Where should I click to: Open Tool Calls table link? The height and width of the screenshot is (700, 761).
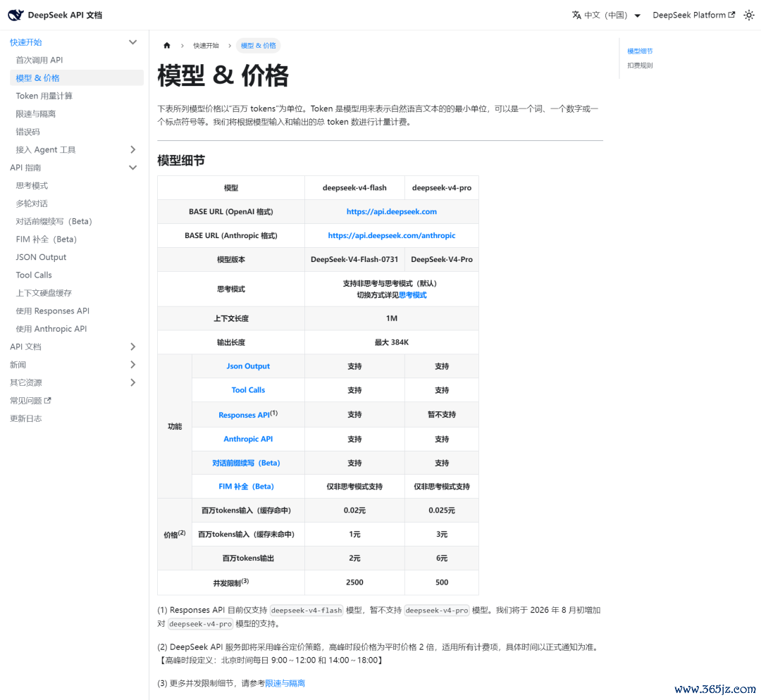(x=248, y=390)
